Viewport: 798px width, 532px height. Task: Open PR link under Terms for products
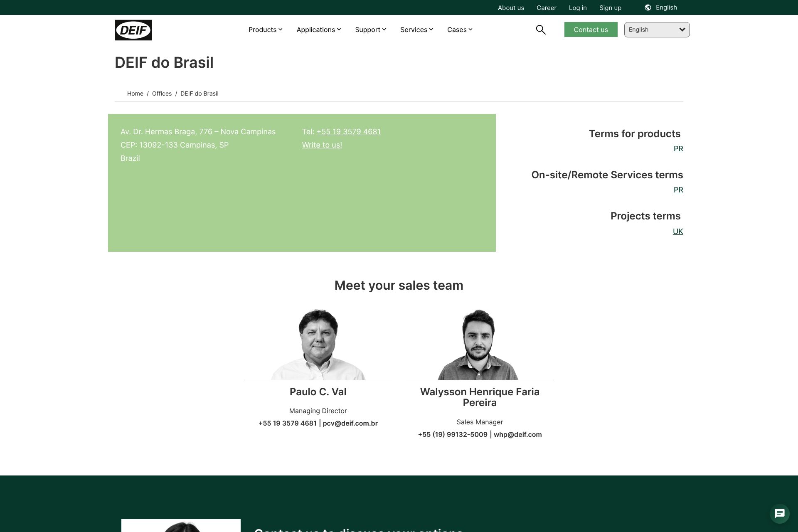(x=678, y=149)
